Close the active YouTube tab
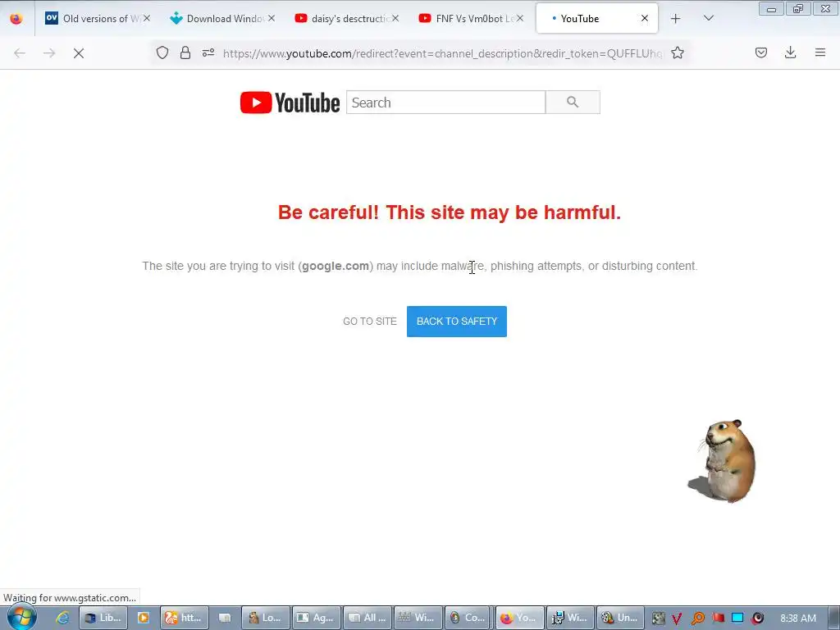The height and width of the screenshot is (630, 840). click(x=645, y=18)
